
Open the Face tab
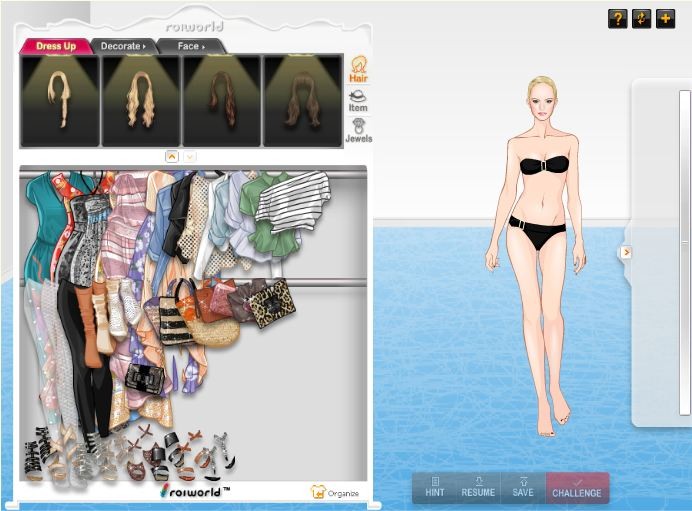point(190,46)
